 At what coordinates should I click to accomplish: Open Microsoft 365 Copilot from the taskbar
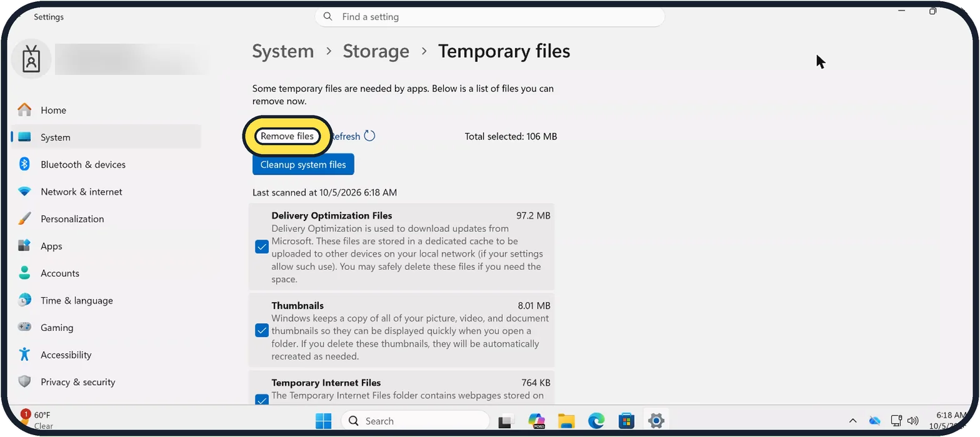(536, 421)
